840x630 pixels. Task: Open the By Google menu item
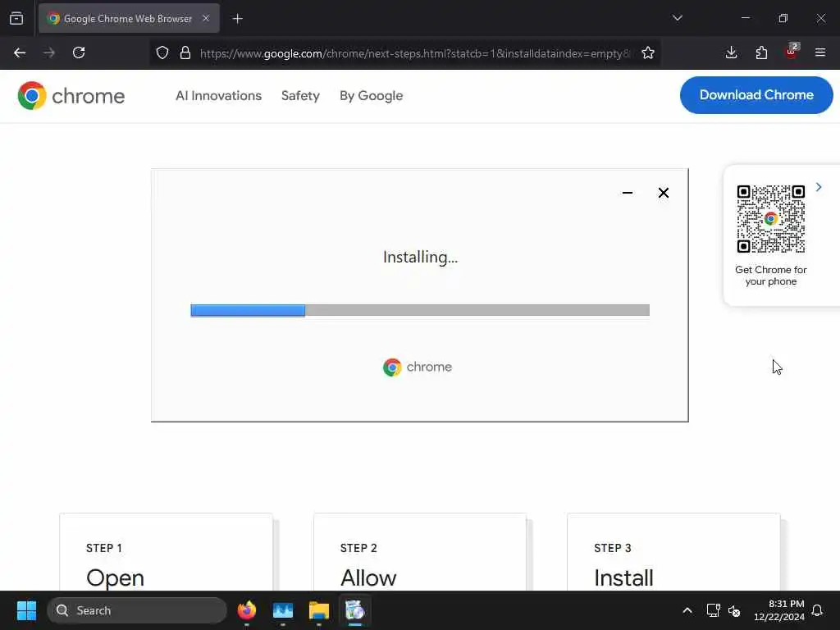coord(372,95)
